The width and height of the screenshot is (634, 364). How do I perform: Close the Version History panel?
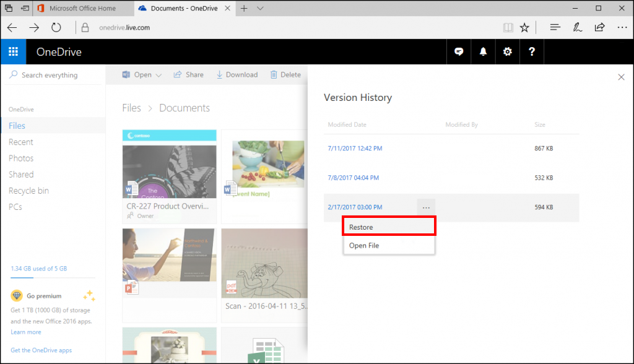(622, 77)
